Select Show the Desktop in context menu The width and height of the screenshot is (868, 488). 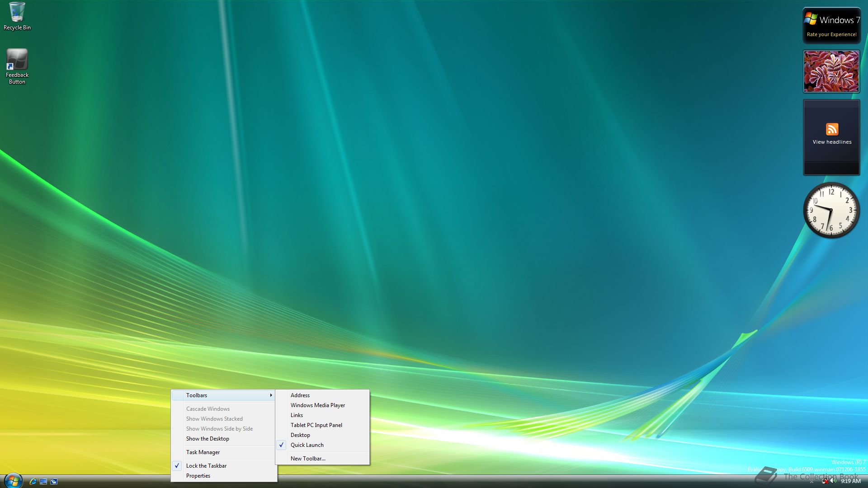224,439
